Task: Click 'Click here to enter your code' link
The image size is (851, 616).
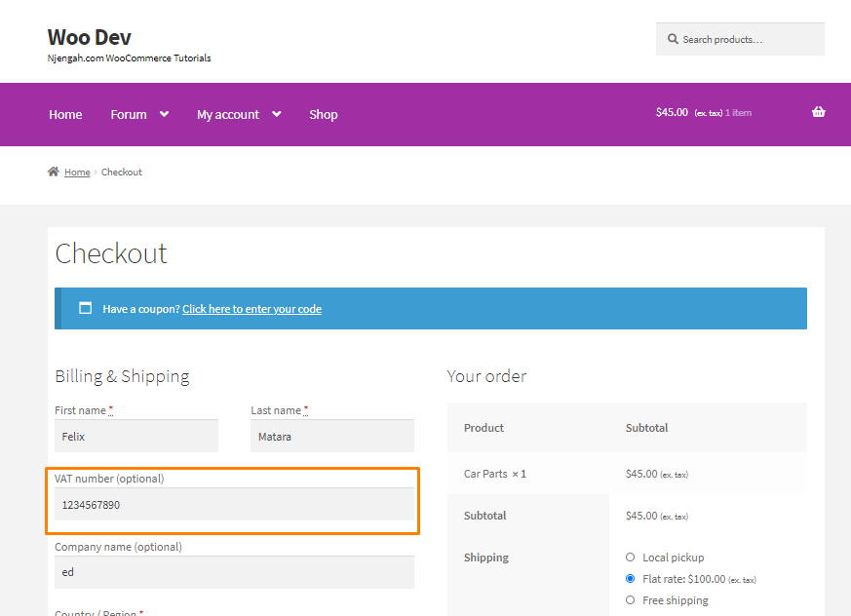Action: tap(251, 309)
